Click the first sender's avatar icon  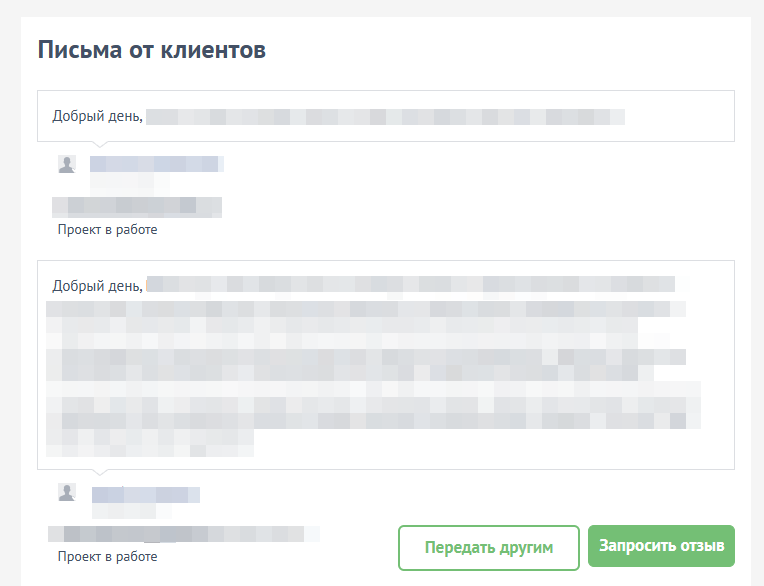66,165
